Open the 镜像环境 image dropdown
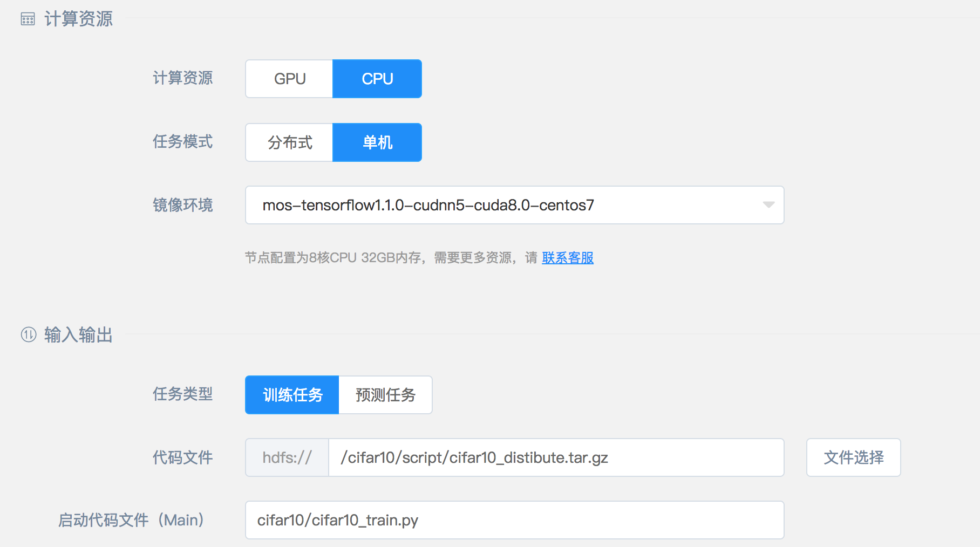Viewport: 980px width, 547px height. 514,205
